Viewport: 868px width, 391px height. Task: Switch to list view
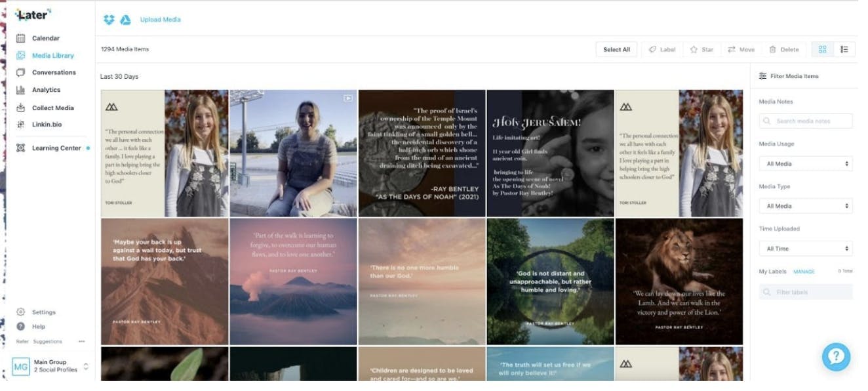pos(844,49)
